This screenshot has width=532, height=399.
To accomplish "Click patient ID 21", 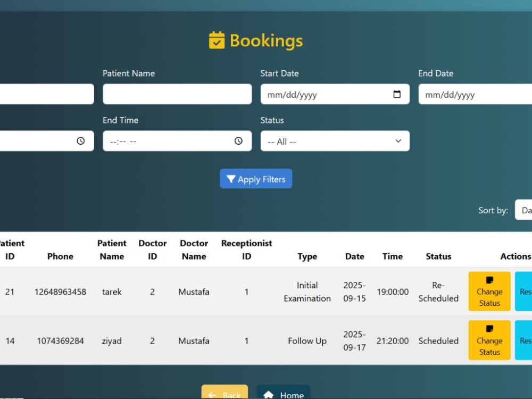I will tap(10, 292).
